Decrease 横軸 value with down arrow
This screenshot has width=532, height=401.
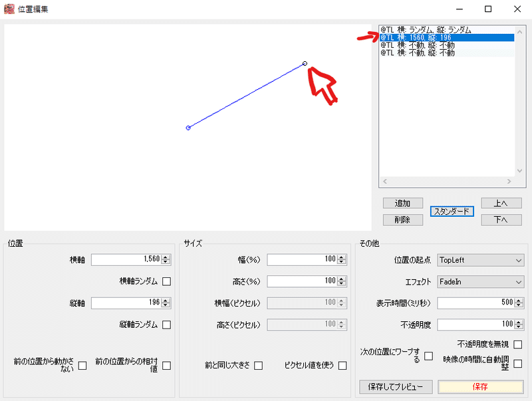(166, 262)
